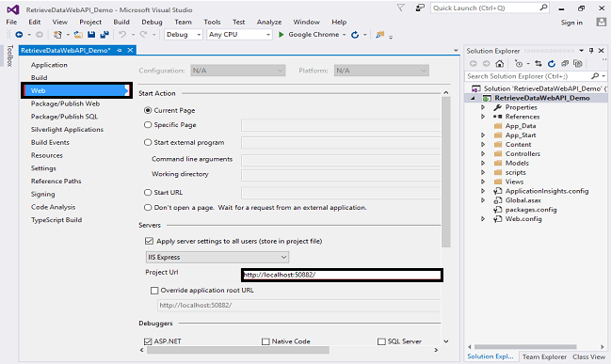
Task: Select the TypeScript Build properties page
Action: [x=56, y=220]
